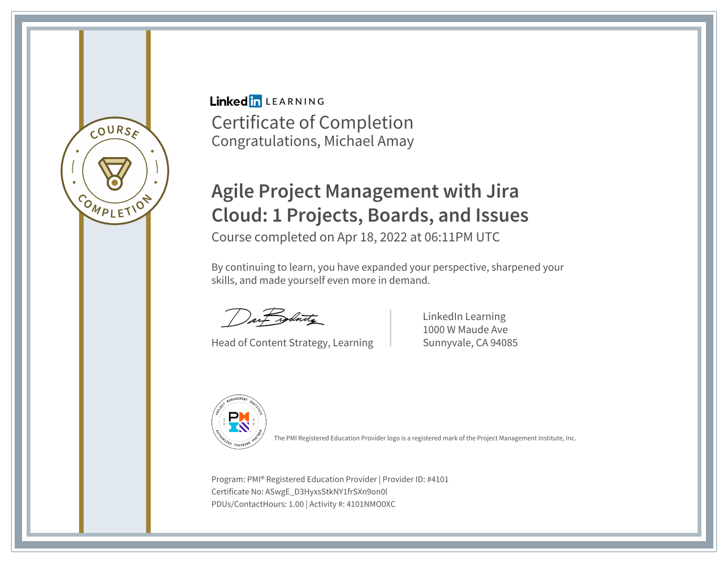Click the medal icon inside the badge
The image size is (728, 562).
115,173
